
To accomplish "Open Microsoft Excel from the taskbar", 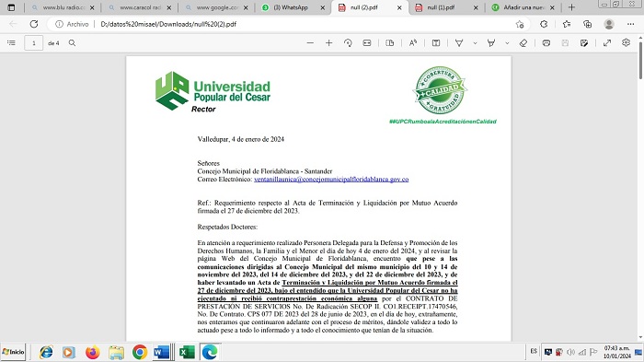I will click(187, 352).
